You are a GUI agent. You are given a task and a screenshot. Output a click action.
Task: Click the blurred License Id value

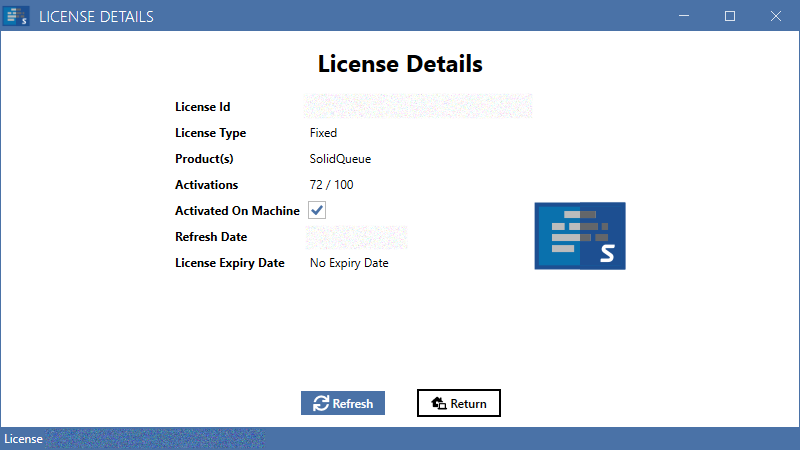coord(418,106)
